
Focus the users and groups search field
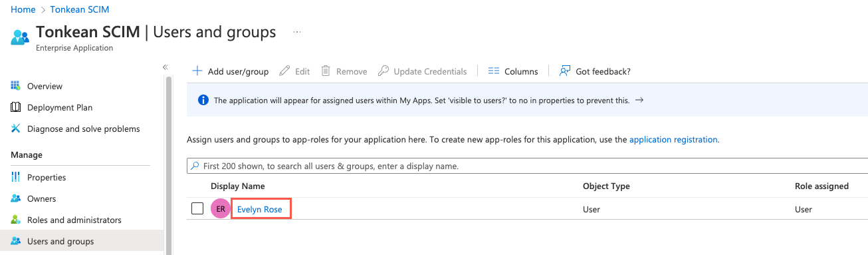[527, 165]
